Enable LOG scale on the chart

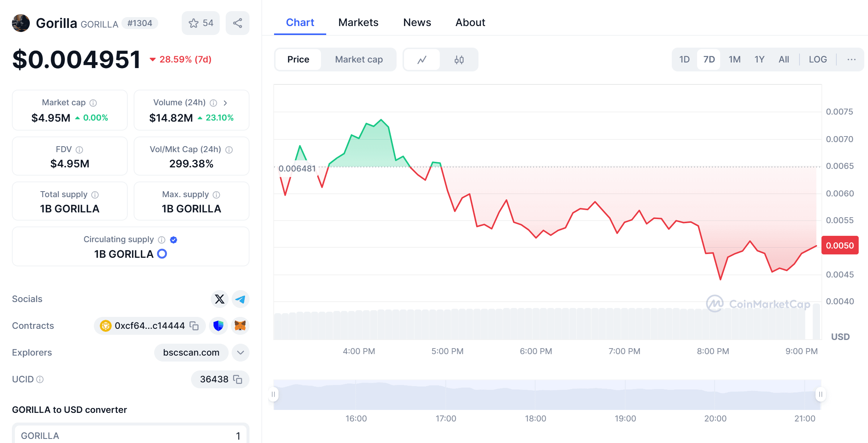pos(818,60)
